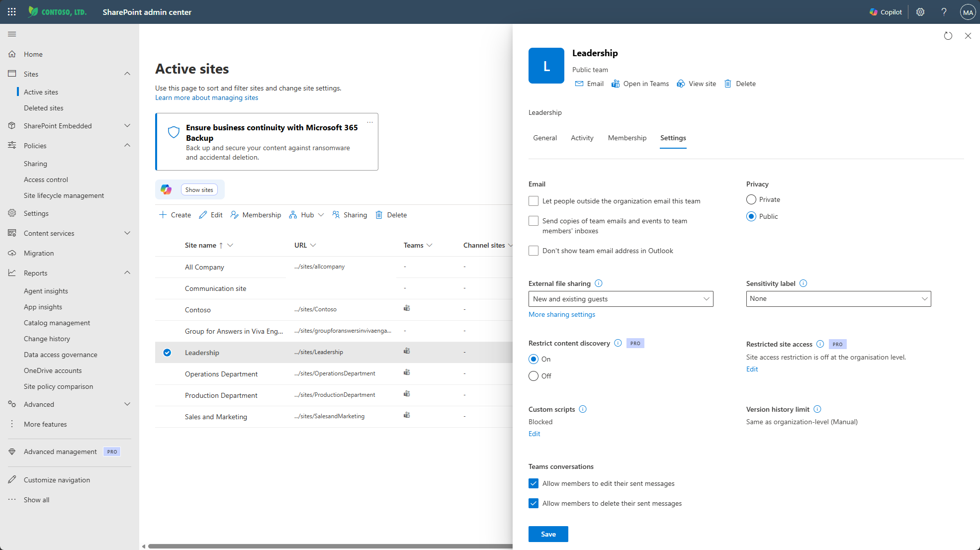This screenshot has height=550, width=980.
Task: Open the settings gear in header
Action: tap(920, 12)
